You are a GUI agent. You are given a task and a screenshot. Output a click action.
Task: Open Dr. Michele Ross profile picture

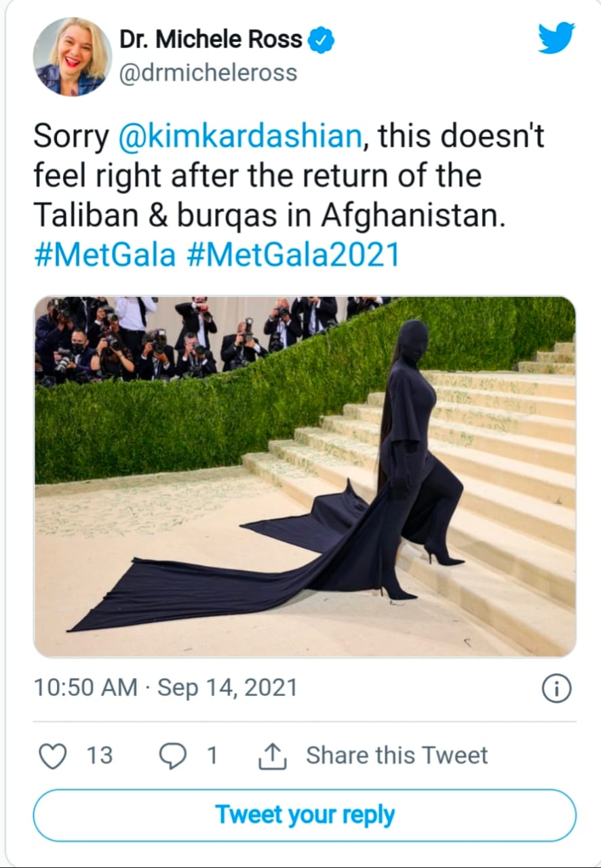(72, 56)
